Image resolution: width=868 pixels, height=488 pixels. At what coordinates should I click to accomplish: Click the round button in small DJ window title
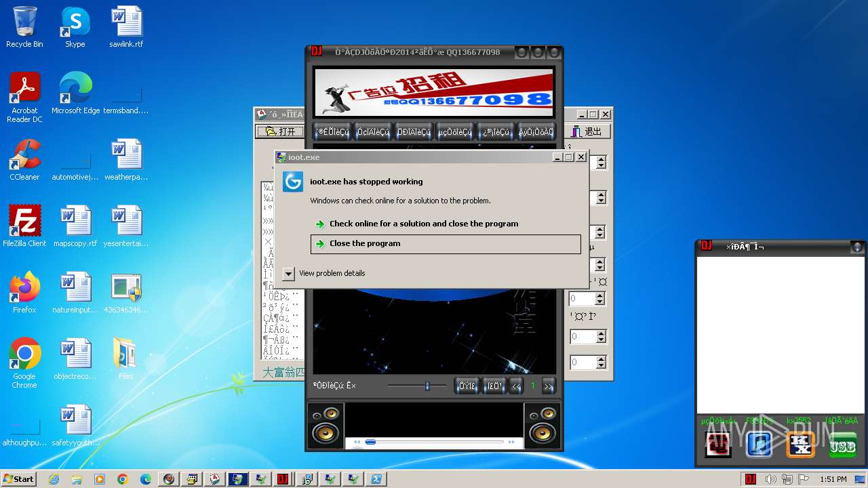coord(857,247)
